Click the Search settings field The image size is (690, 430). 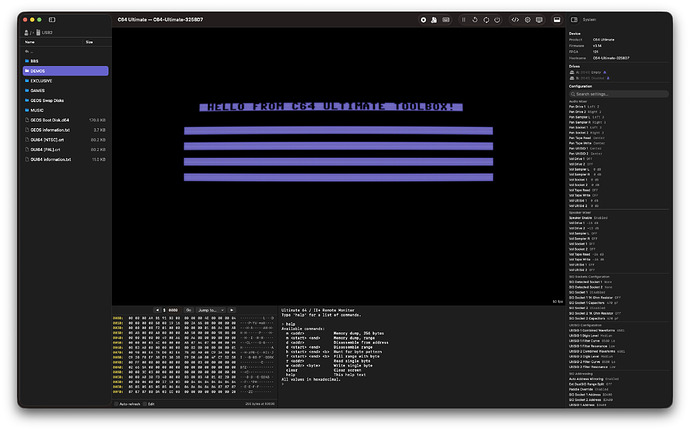click(619, 94)
